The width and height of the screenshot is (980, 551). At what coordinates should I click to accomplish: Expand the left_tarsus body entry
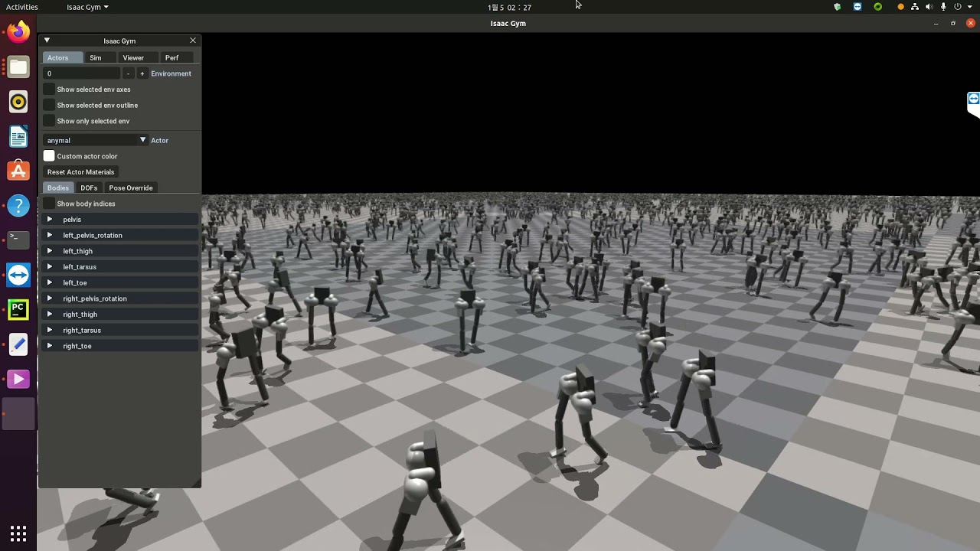pos(121,267)
